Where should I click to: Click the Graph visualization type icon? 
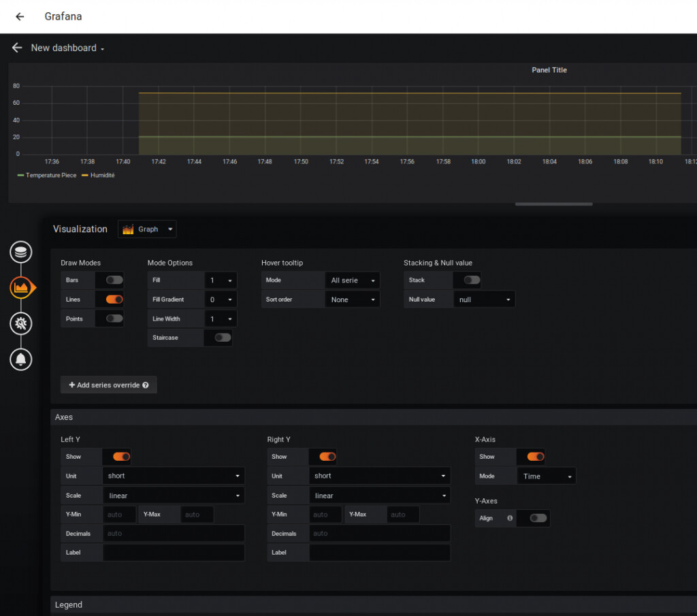(128, 229)
